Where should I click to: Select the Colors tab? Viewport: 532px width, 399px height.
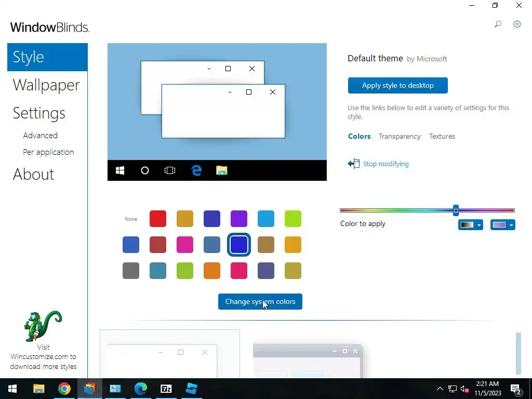pyautogui.click(x=360, y=136)
